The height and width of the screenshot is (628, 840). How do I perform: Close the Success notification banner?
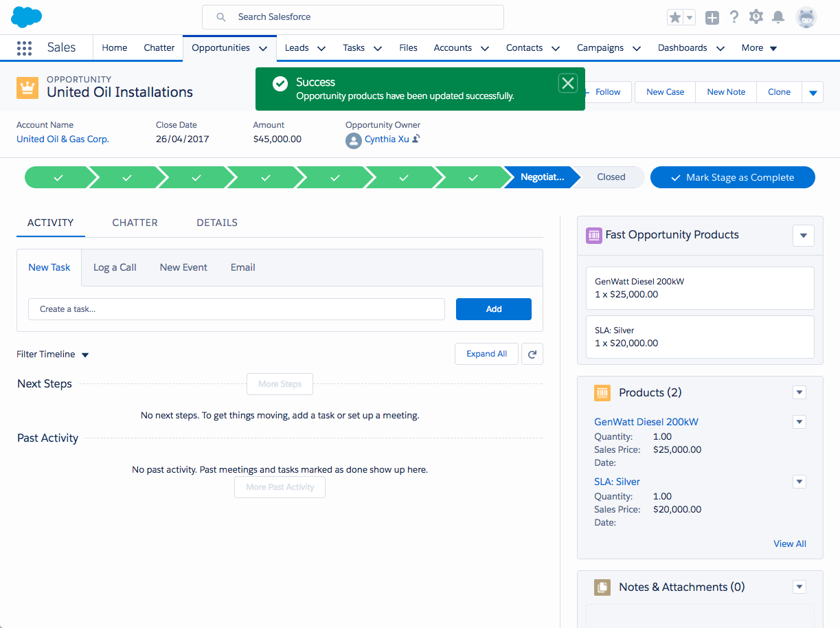click(x=568, y=84)
